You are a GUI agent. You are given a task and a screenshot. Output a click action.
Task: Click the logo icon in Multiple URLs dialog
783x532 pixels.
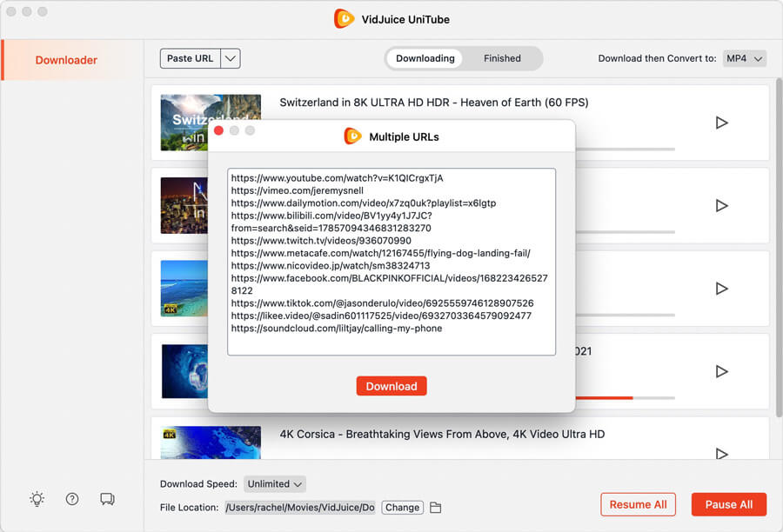(x=352, y=136)
